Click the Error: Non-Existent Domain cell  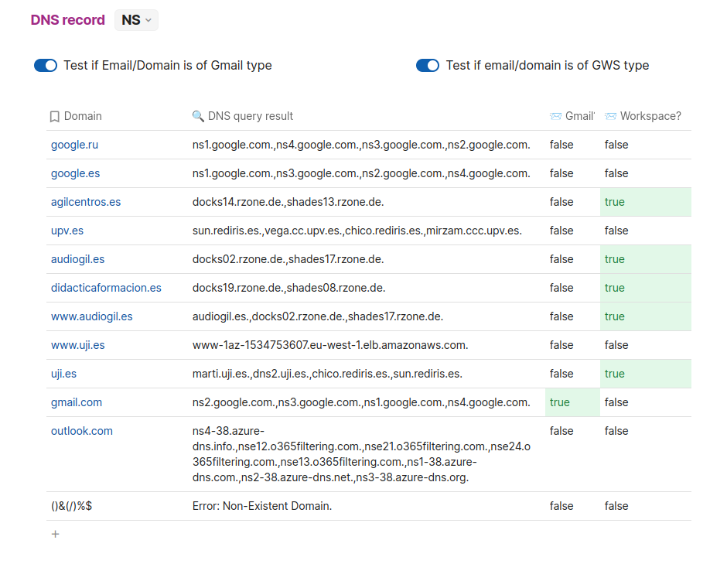click(x=262, y=506)
